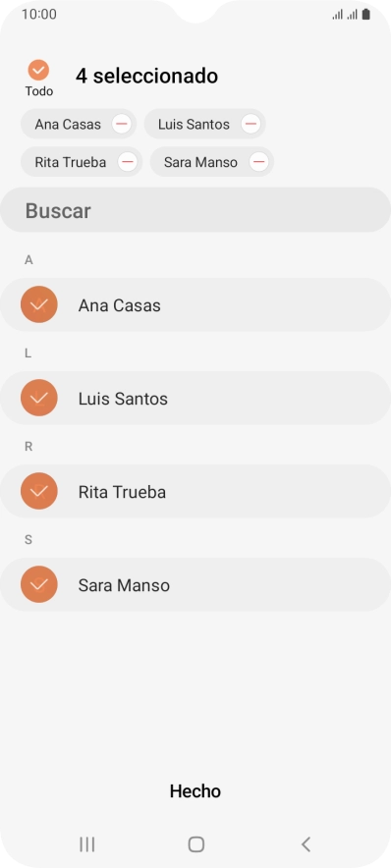Tap the Sara Manso list entry name
Viewport: 391px width, 868px height.
124,585
